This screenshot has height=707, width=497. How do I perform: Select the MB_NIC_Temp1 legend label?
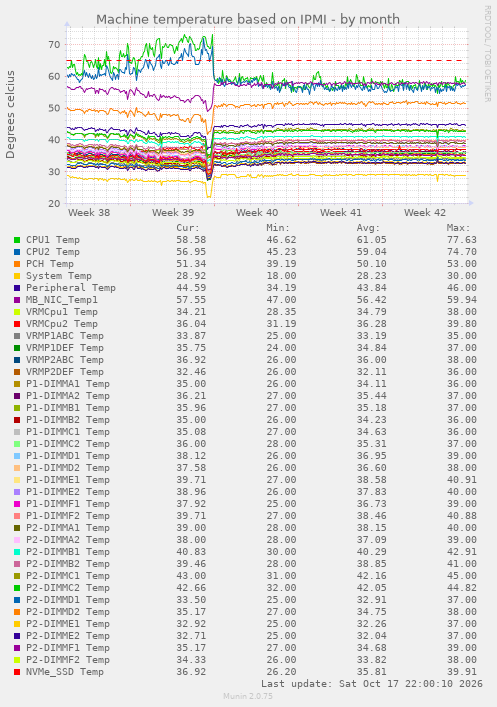tap(62, 300)
